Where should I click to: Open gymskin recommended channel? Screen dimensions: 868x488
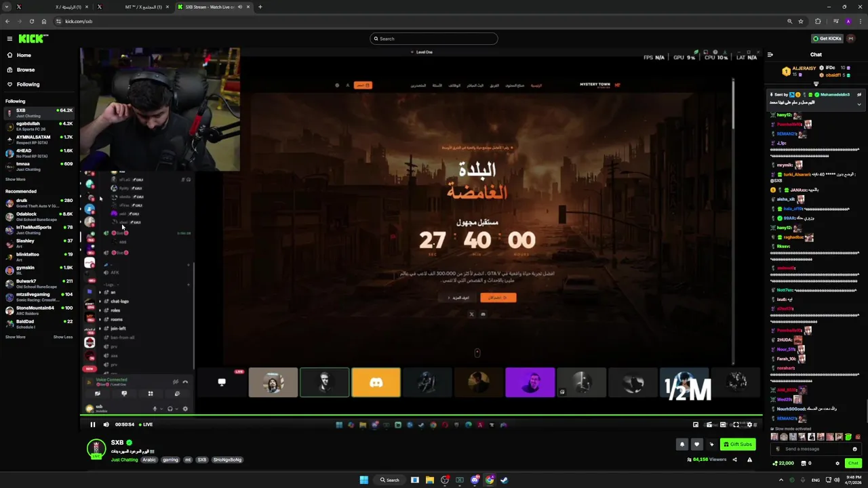click(x=39, y=270)
